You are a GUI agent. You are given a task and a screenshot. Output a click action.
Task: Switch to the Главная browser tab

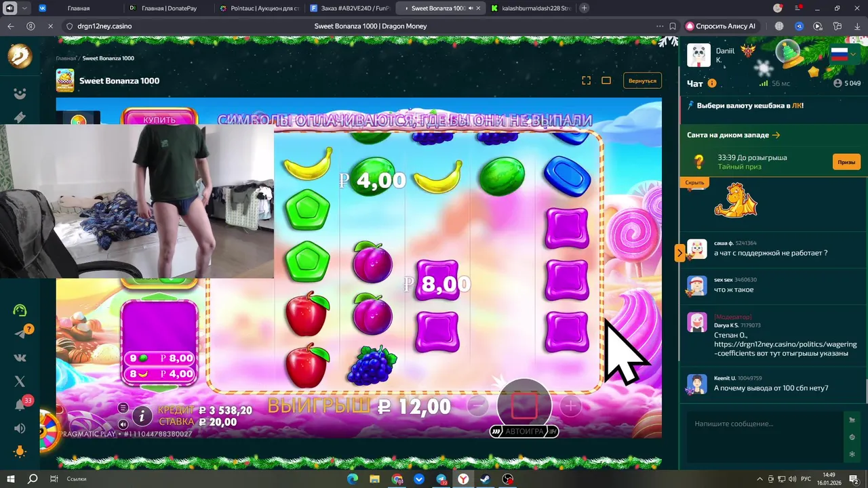(x=78, y=8)
